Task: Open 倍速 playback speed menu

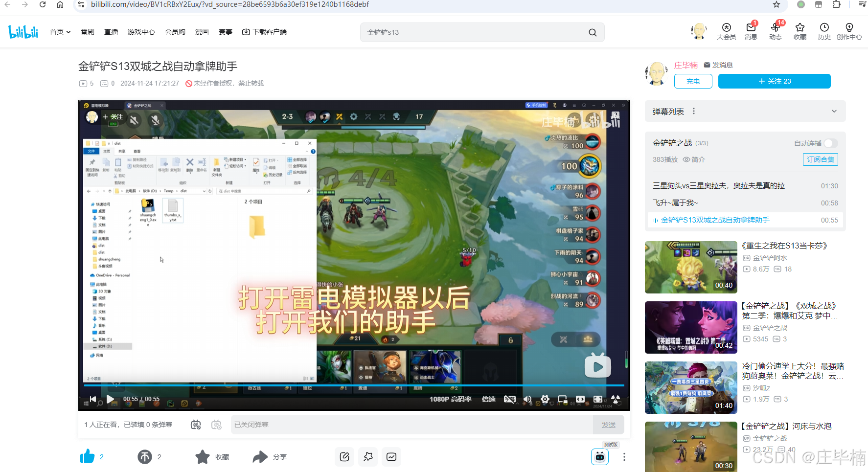Action: [x=489, y=399]
